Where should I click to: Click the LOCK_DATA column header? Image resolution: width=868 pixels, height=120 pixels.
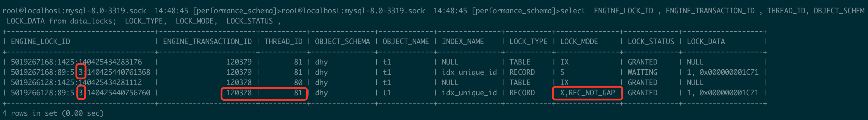tap(706, 42)
